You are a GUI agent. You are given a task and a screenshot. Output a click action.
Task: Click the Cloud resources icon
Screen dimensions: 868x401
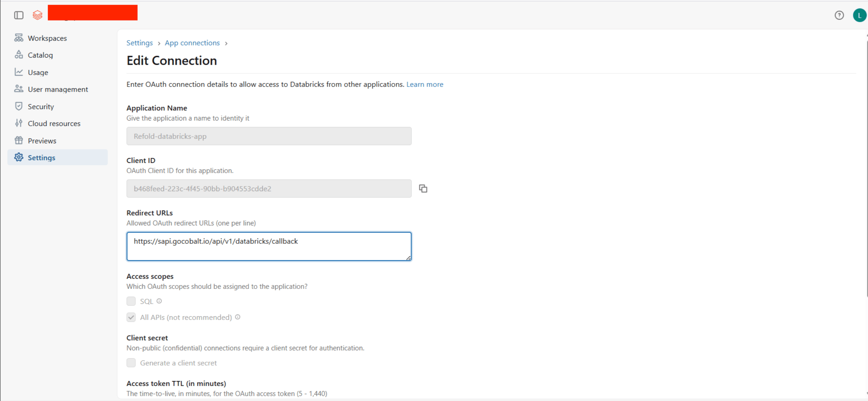(x=18, y=123)
